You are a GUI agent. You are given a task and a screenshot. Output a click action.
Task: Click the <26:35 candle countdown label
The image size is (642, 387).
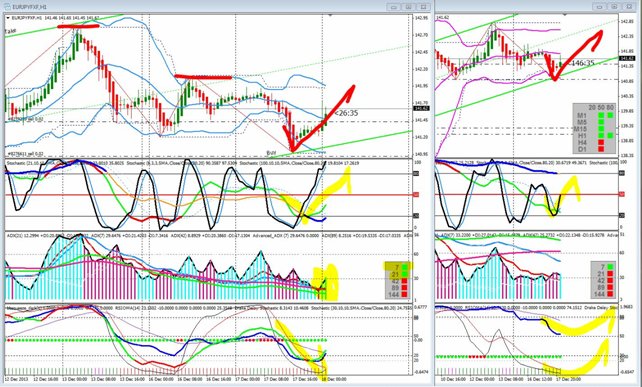[x=346, y=113]
